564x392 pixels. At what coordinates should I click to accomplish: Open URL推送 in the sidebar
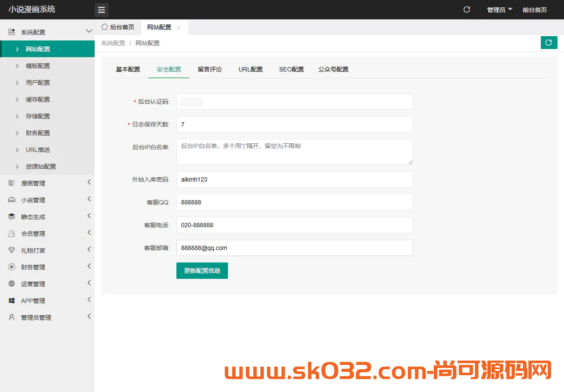tap(47, 150)
